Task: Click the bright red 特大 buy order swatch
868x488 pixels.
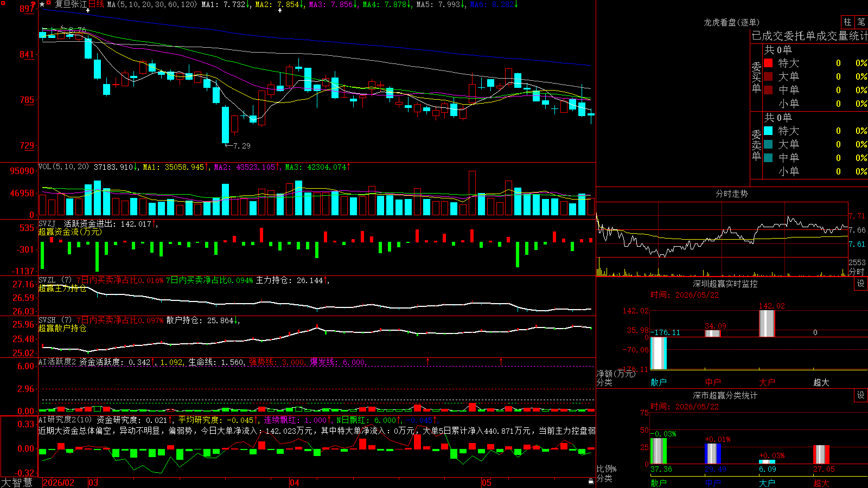Action: [768, 63]
